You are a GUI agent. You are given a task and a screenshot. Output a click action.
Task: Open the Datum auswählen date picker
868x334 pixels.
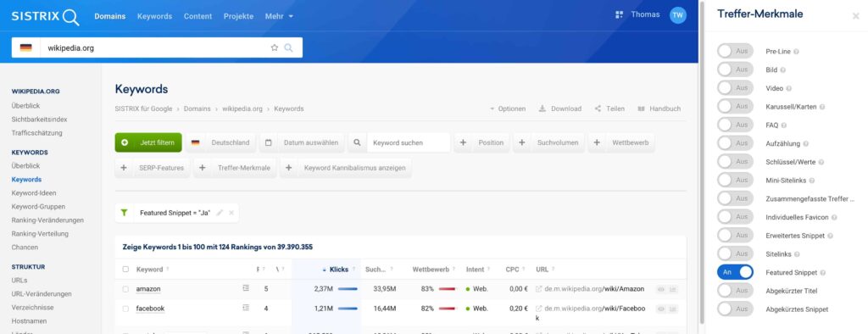(x=302, y=142)
